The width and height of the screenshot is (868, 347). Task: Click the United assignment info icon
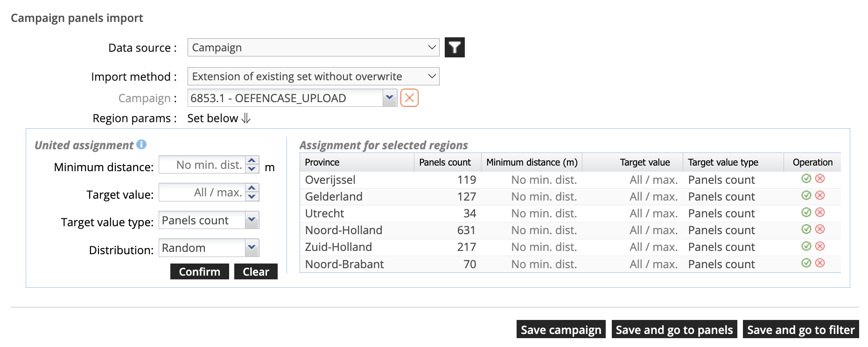(141, 145)
